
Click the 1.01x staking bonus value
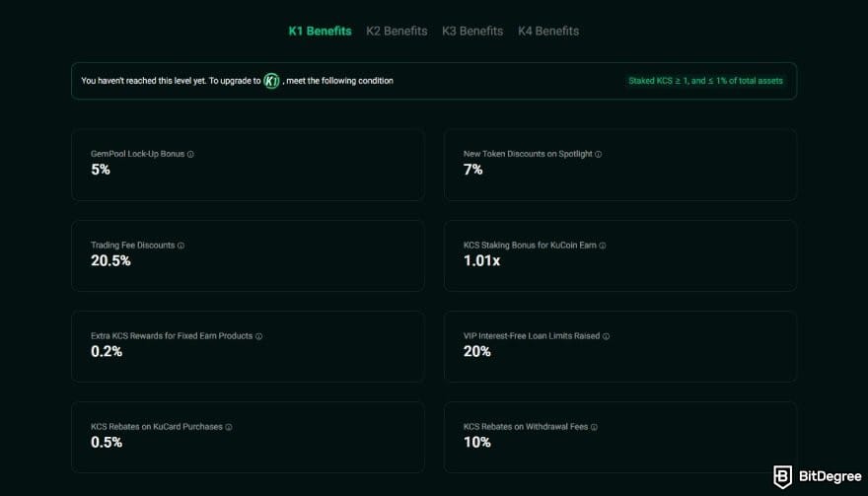pos(481,260)
